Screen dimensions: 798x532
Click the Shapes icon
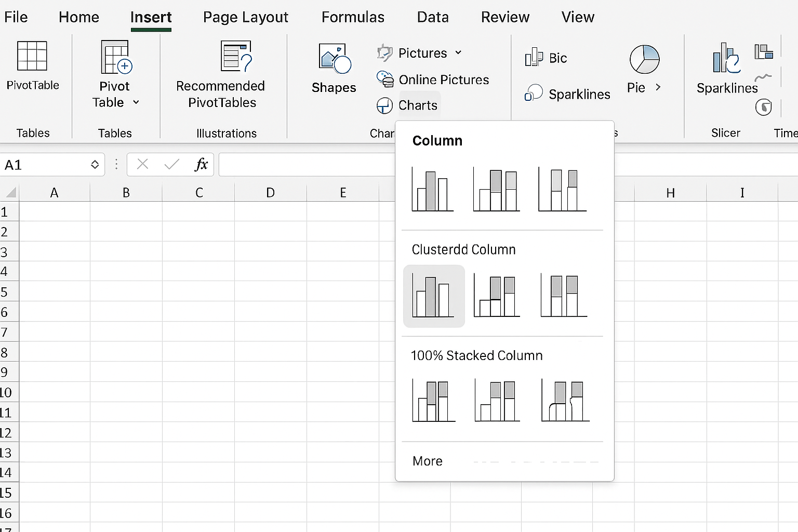(x=335, y=58)
